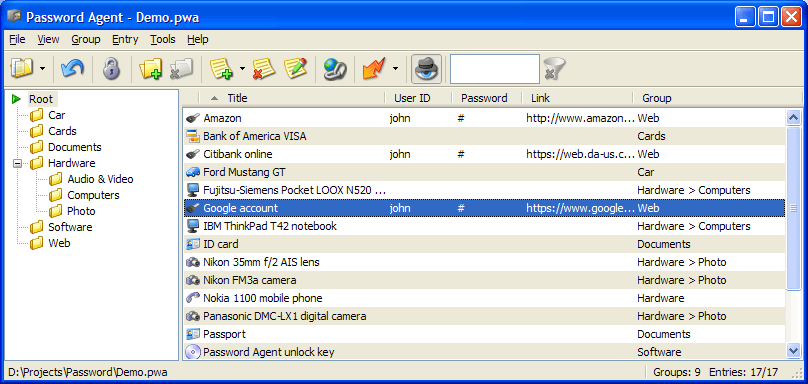Click the camera icon of Nikon FM3a camera
Screen dimensions: 808x384
point(192,280)
